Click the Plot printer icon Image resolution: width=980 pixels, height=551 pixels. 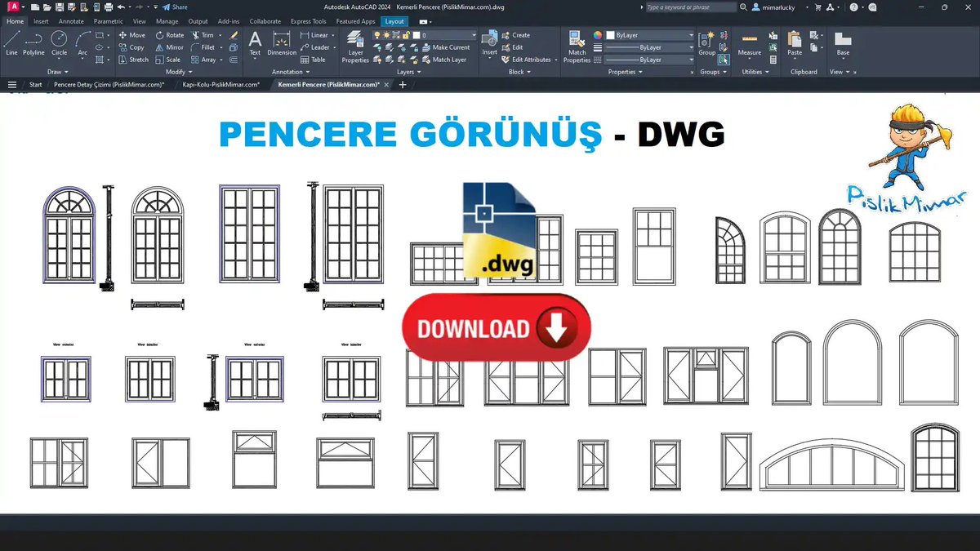point(108,7)
